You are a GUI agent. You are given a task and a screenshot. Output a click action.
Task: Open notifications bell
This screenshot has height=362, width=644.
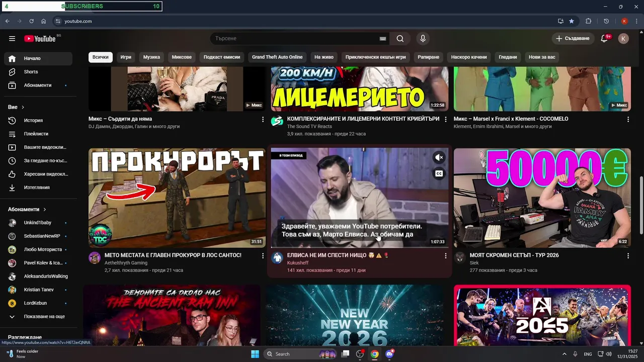605,39
